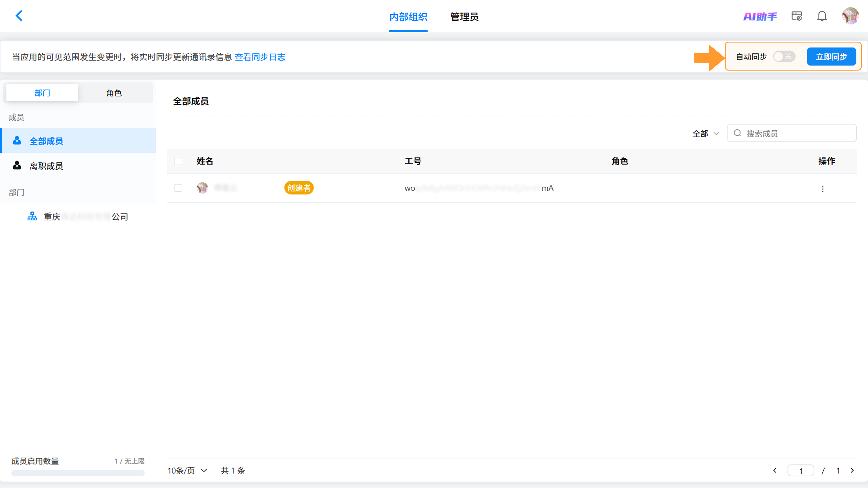The width and height of the screenshot is (868, 488).
Task: Open the window settings icon beside AI助手
Action: [797, 16]
